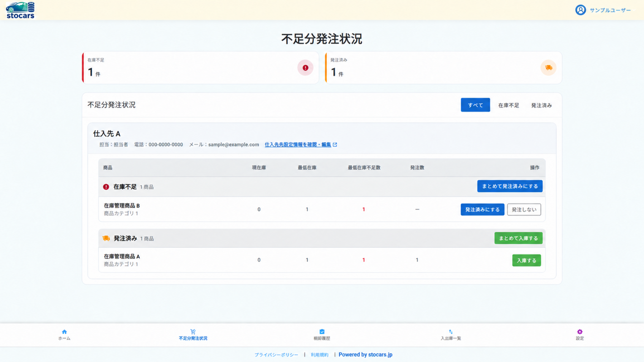The image size is (644, 362).
Task: Select the すべて filter tab
Action: pos(475,105)
